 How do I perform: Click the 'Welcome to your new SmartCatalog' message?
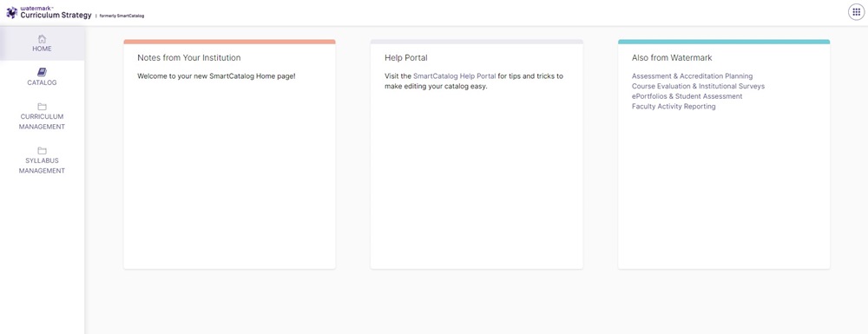[x=216, y=76]
